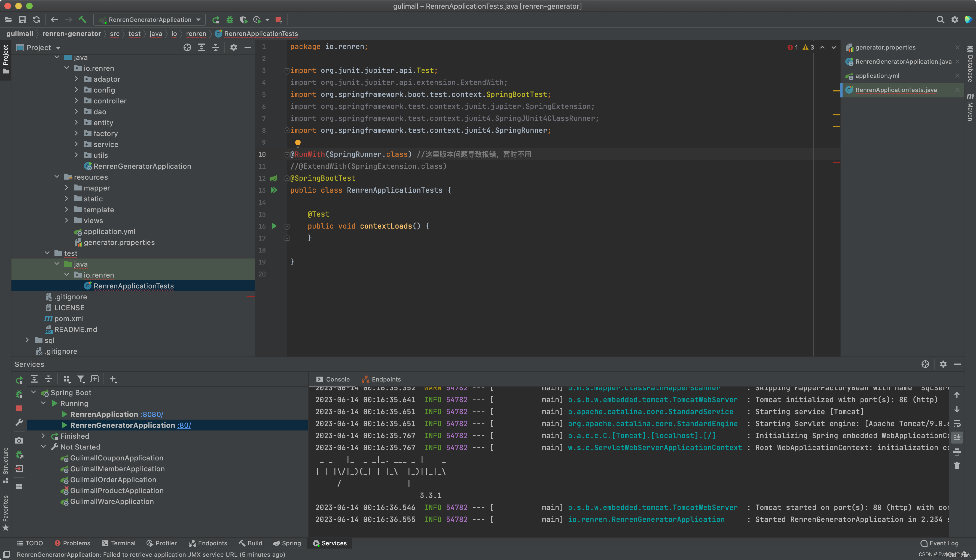The image size is (976, 560).
Task: Collapse the Not Started services node
Action: coord(44,447)
